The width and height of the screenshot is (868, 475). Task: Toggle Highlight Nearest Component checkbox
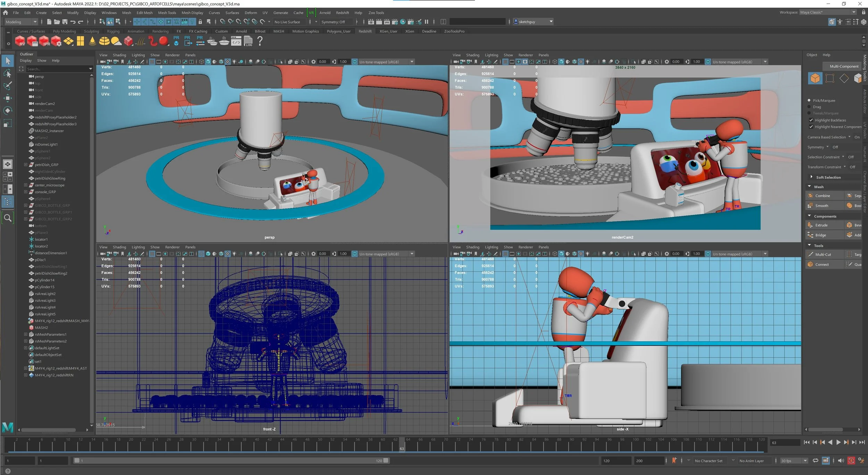[x=811, y=127]
